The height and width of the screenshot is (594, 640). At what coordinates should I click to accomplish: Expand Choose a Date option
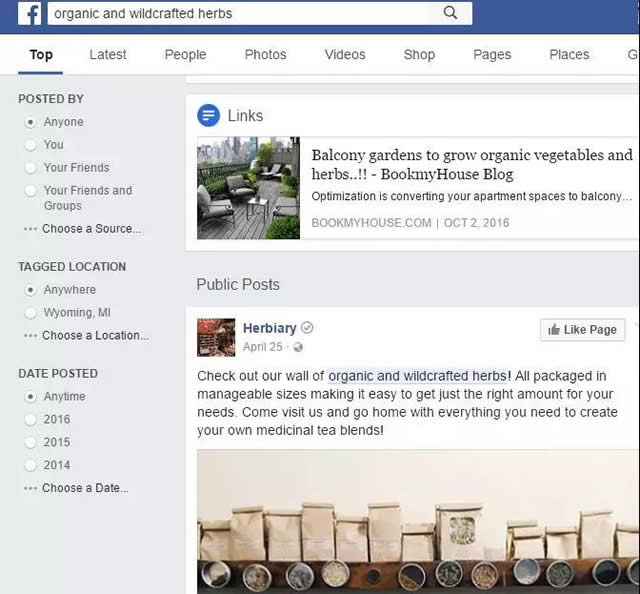[x=84, y=488]
